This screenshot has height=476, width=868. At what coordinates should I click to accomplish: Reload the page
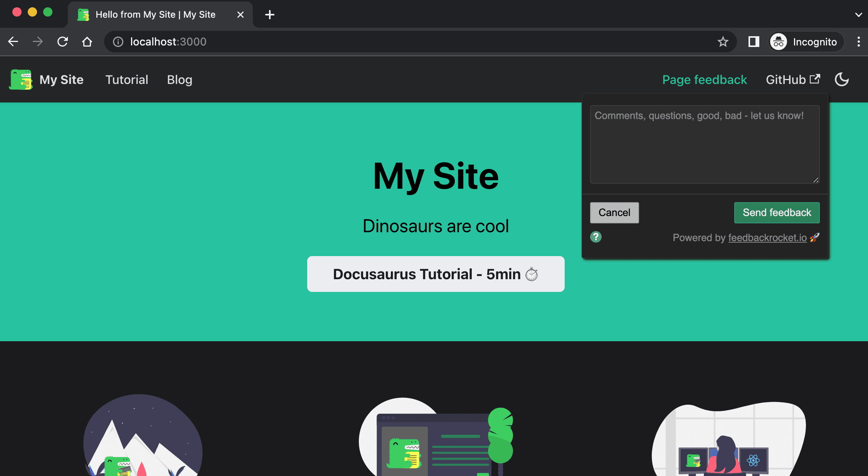click(62, 42)
